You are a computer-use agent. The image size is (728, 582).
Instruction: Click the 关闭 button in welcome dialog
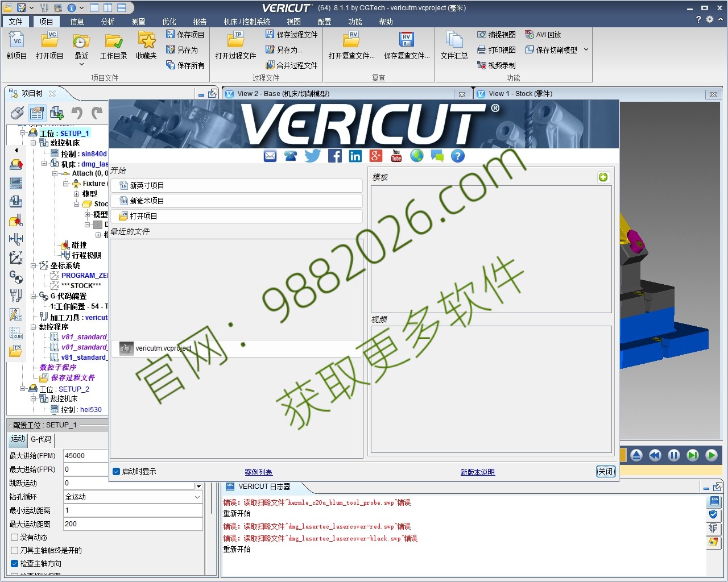[606, 471]
